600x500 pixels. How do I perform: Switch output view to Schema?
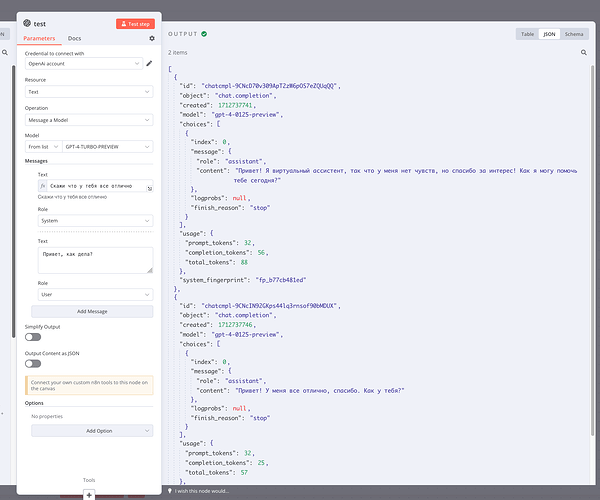point(574,34)
